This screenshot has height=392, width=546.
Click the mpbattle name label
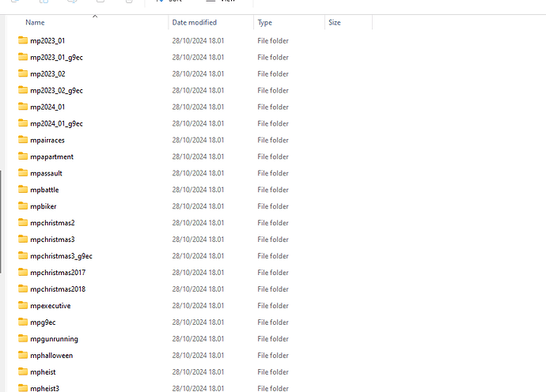[44, 190]
